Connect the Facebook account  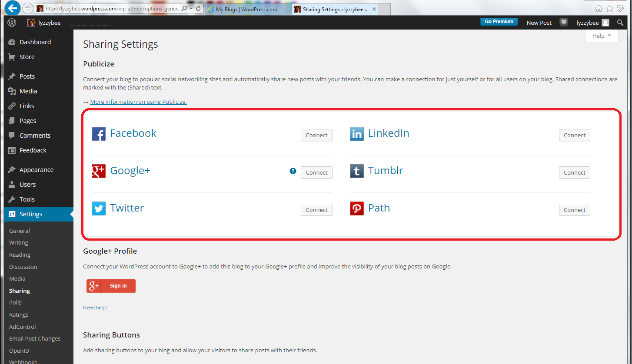pyautogui.click(x=316, y=135)
